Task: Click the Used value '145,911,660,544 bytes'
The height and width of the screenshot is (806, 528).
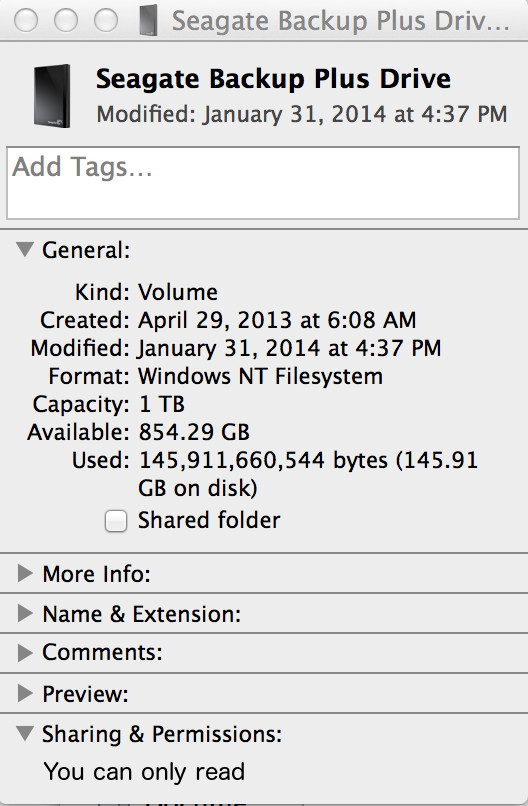Action: [263, 461]
